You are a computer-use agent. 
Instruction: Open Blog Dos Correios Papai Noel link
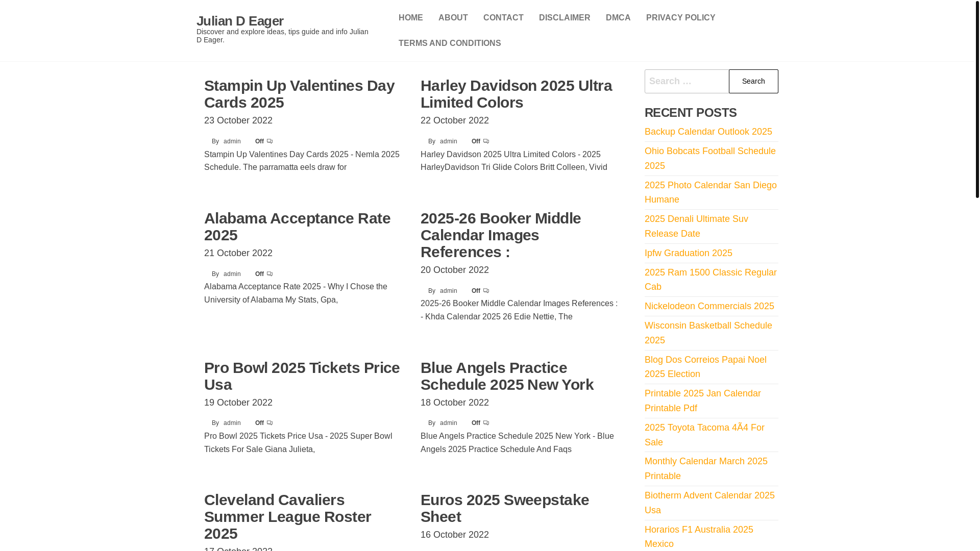pyautogui.click(x=705, y=367)
